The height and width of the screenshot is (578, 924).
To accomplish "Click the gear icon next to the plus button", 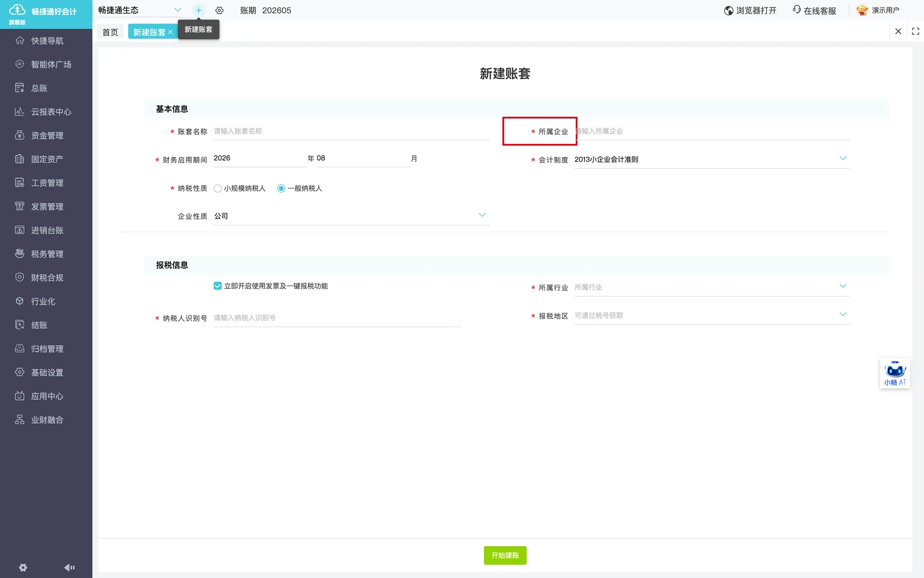I will (x=219, y=10).
